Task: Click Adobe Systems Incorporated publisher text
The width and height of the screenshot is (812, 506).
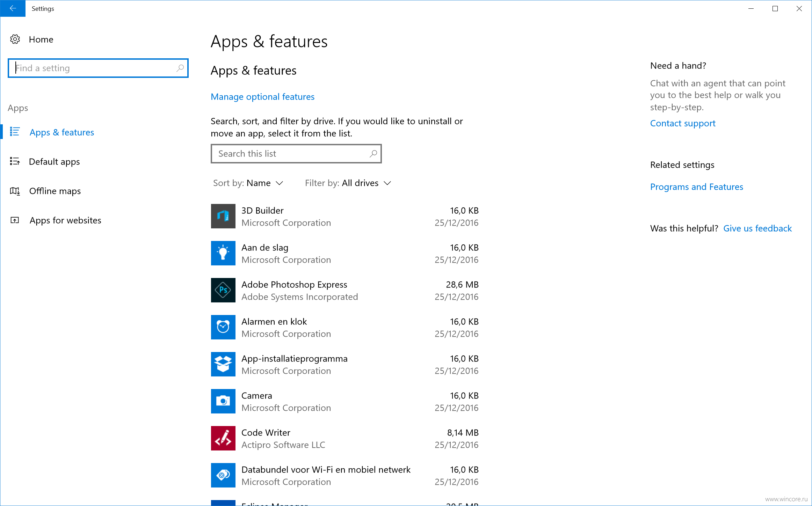Action: point(299,297)
